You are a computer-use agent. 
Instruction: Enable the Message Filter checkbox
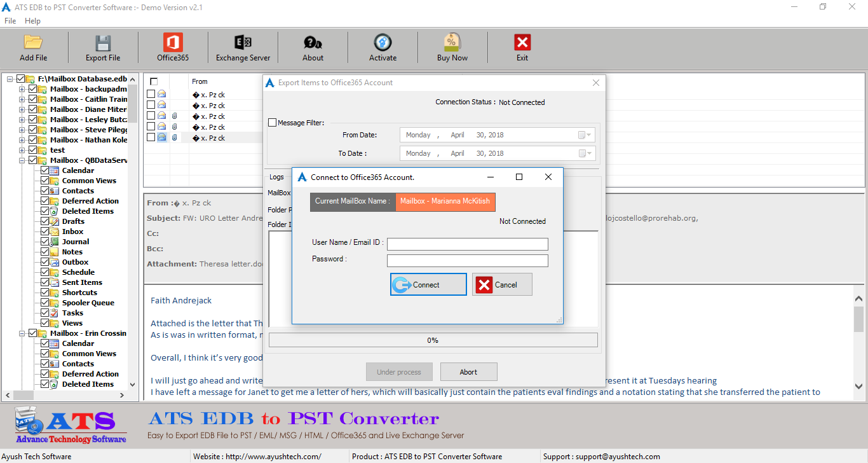tap(273, 123)
